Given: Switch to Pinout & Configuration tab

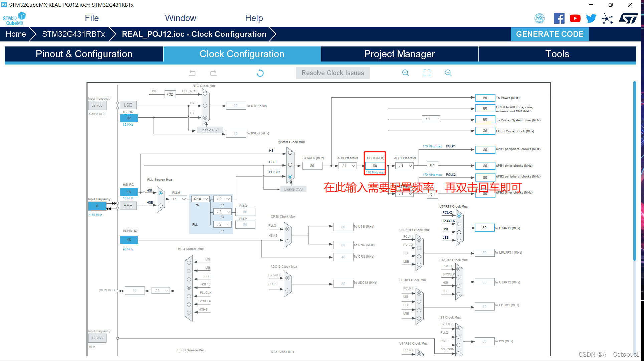Looking at the screenshot, I should coord(84,54).
